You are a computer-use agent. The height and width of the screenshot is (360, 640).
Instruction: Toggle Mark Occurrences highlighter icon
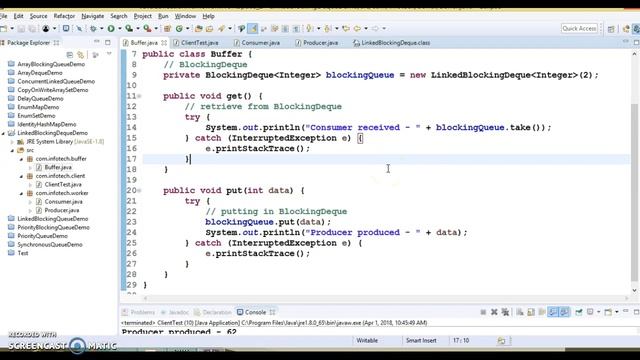pos(253,29)
